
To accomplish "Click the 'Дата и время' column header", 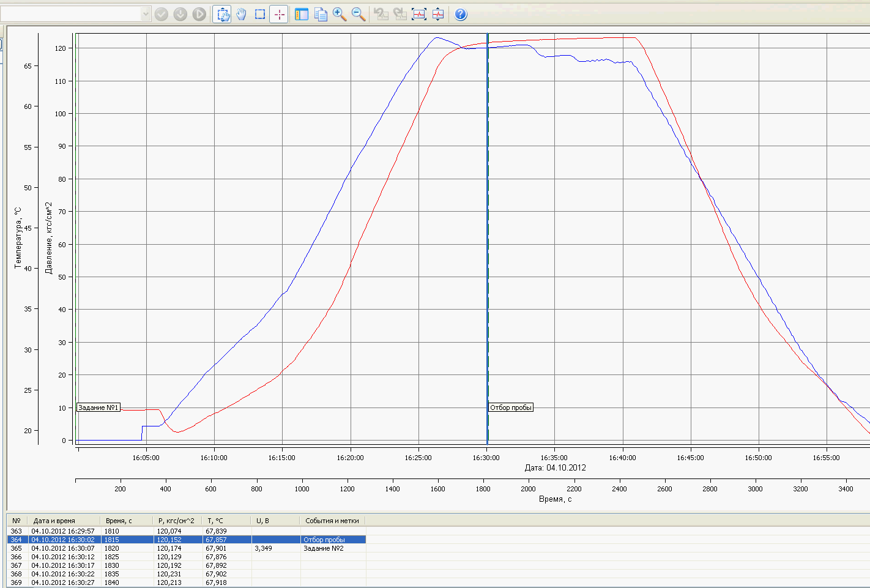I will click(54, 521).
